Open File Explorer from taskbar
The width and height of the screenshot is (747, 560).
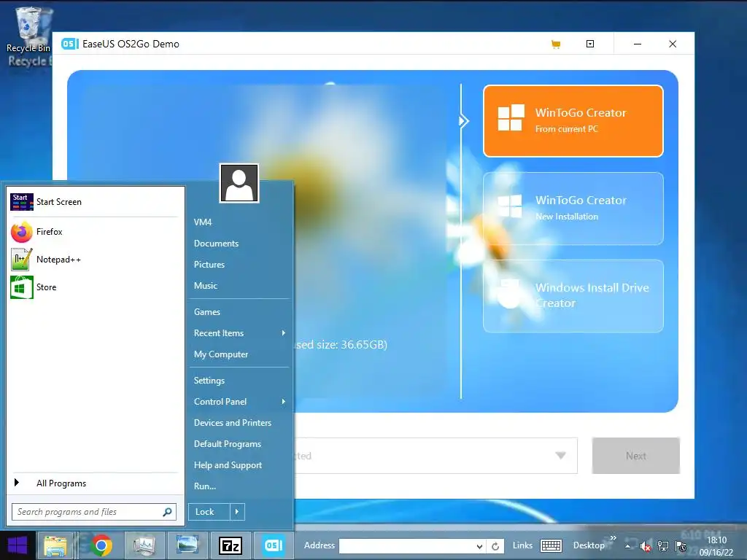click(55, 545)
